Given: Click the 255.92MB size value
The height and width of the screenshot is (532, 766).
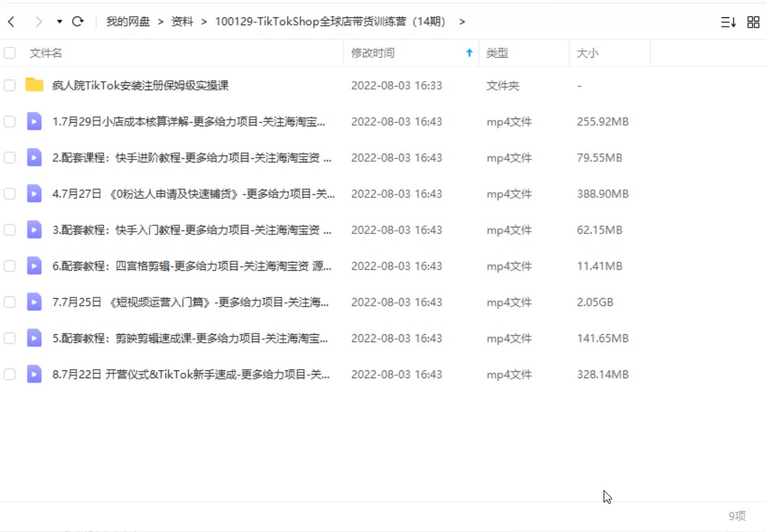Looking at the screenshot, I should pyautogui.click(x=602, y=122).
